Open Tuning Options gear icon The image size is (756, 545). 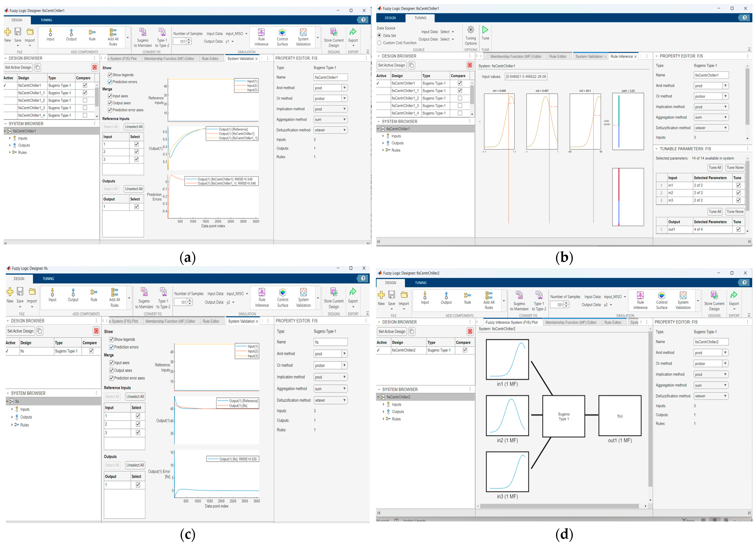coord(470,30)
